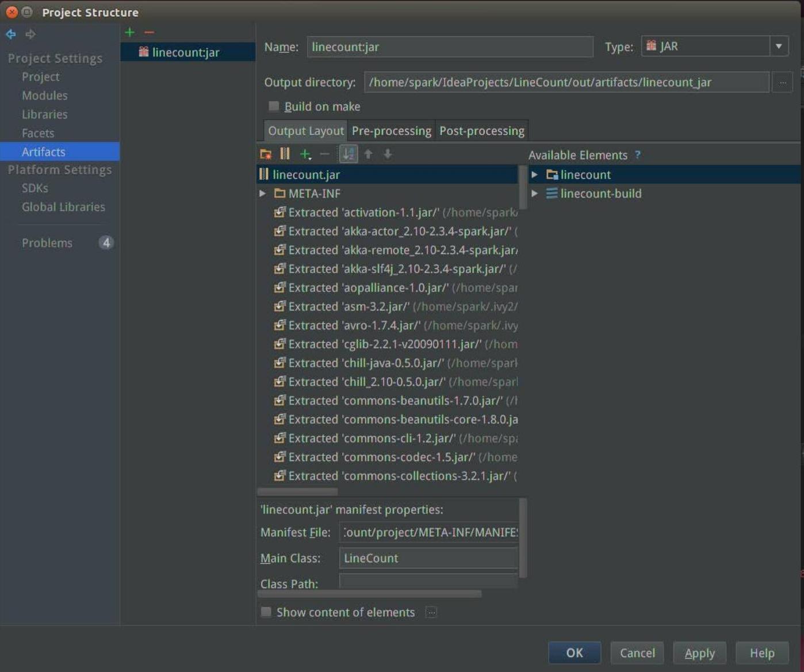Click the Apply button

tap(699, 653)
